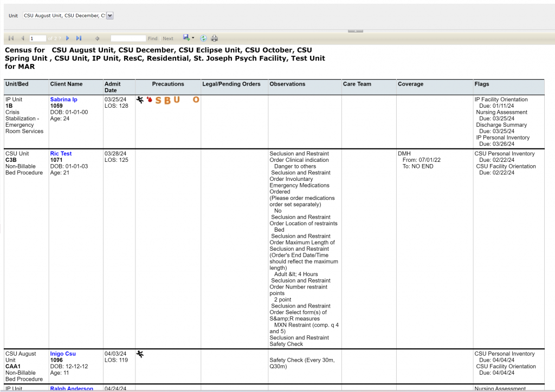This screenshot has width=555, height=392.
Task: Click the orange S precaution indicator
Action: [158, 100]
